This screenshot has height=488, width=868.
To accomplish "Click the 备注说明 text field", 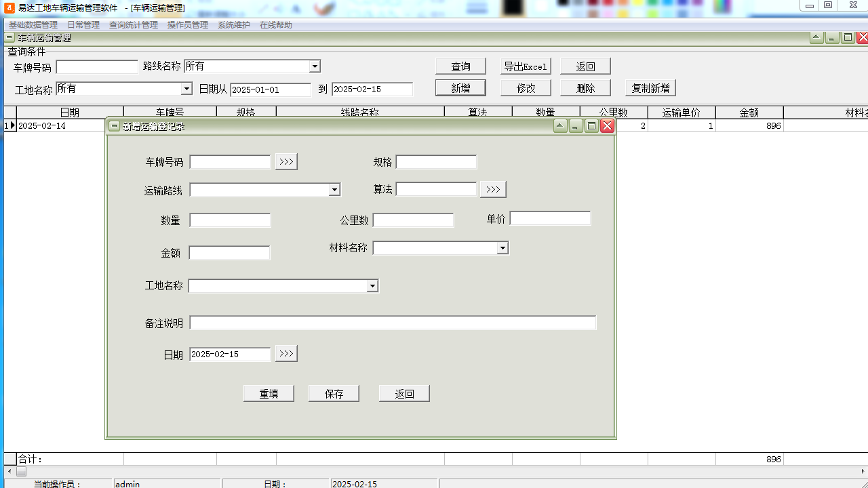I will click(x=393, y=323).
